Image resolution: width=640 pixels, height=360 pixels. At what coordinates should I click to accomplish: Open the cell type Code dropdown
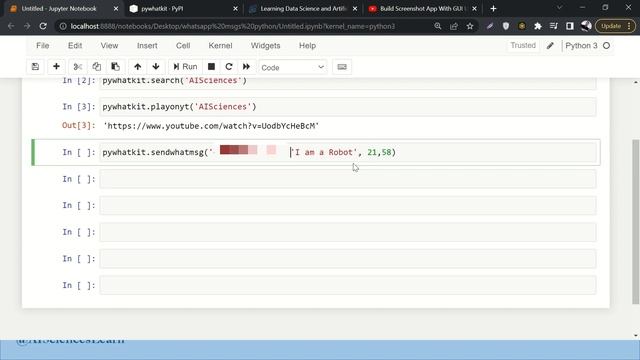(293, 67)
